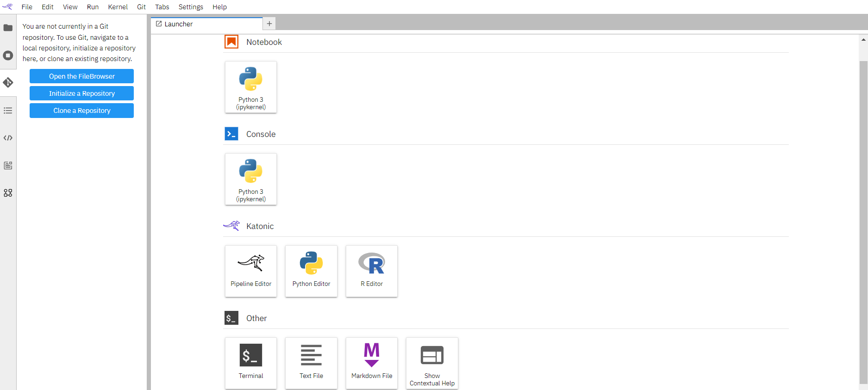Show Contextual Help card
The width and height of the screenshot is (868, 390).
(x=432, y=363)
